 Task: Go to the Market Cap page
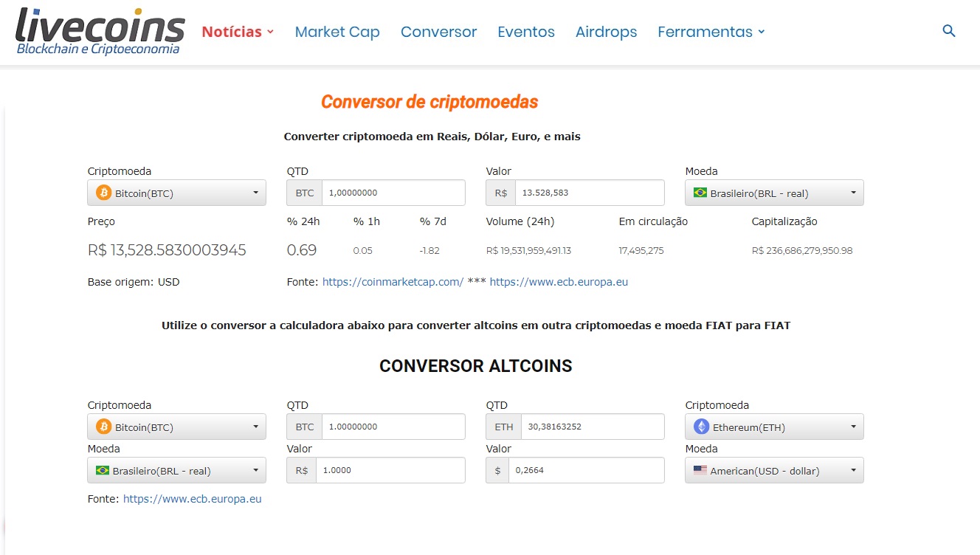tap(337, 32)
